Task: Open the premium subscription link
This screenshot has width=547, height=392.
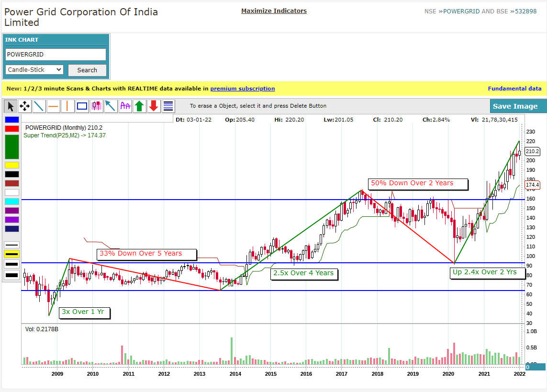Action: point(243,89)
